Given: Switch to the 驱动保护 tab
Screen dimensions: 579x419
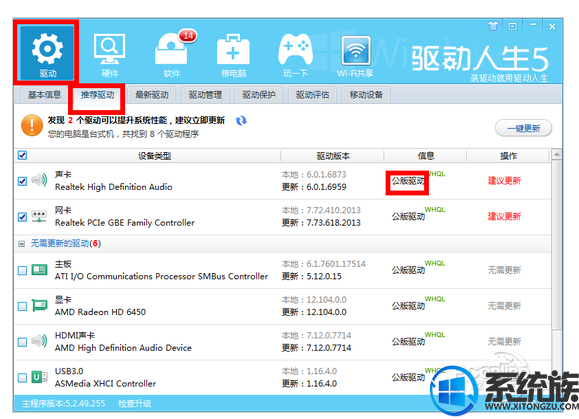Looking at the screenshot, I should pos(259,95).
